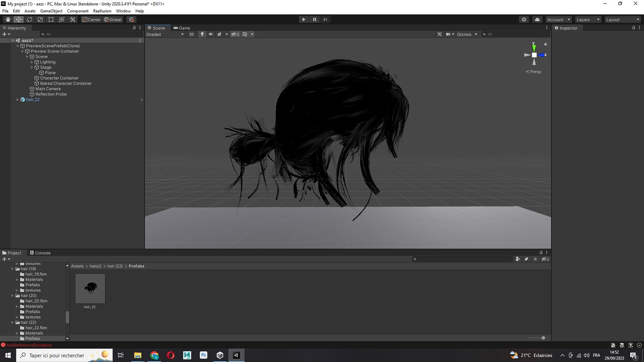The width and height of the screenshot is (644, 362).
Task: Open the Layout dropdown
Action: point(623,19)
